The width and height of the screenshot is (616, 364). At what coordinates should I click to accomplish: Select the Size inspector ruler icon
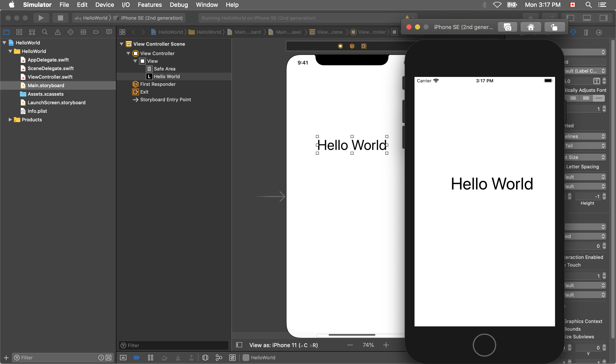click(x=586, y=32)
